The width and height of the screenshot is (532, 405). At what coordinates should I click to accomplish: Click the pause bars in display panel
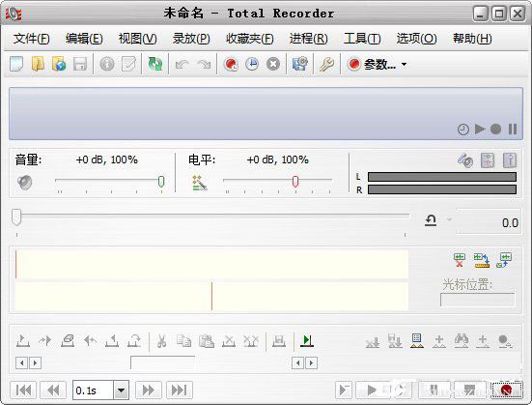click(513, 130)
